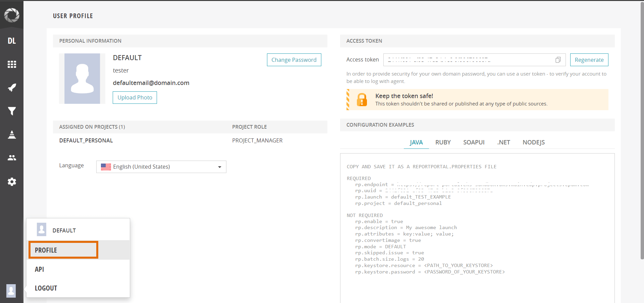Viewport: 644px width, 303px height.
Task: Open Filters using the funnel icon
Action: point(12,111)
